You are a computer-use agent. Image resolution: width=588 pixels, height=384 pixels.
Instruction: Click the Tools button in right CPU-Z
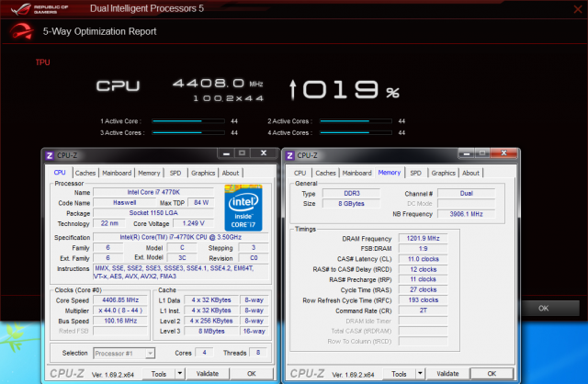pyautogui.click(x=399, y=374)
